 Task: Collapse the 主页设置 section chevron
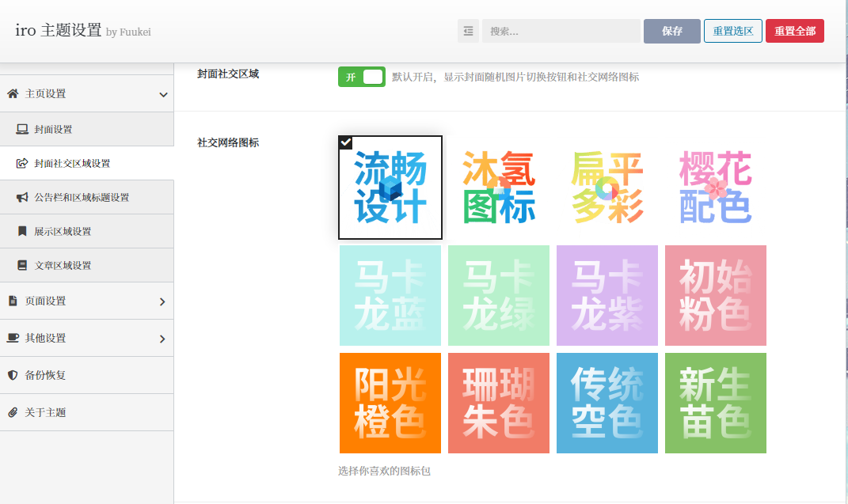tap(163, 94)
